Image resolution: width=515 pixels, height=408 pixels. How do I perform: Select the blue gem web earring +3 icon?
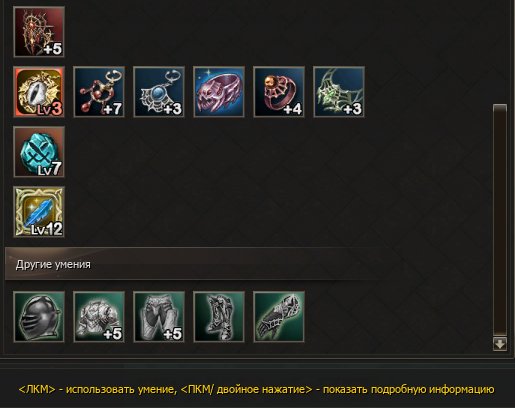click(x=159, y=92)
